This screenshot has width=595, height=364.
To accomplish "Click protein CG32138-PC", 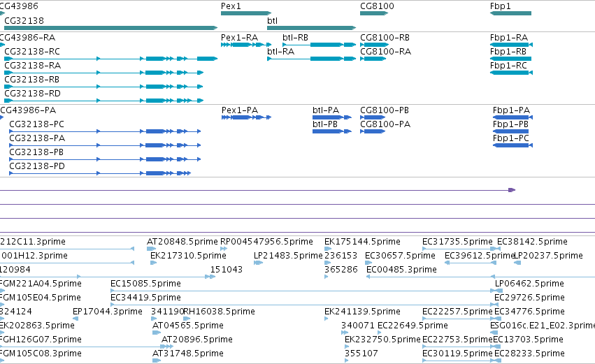I will [36, 124].
